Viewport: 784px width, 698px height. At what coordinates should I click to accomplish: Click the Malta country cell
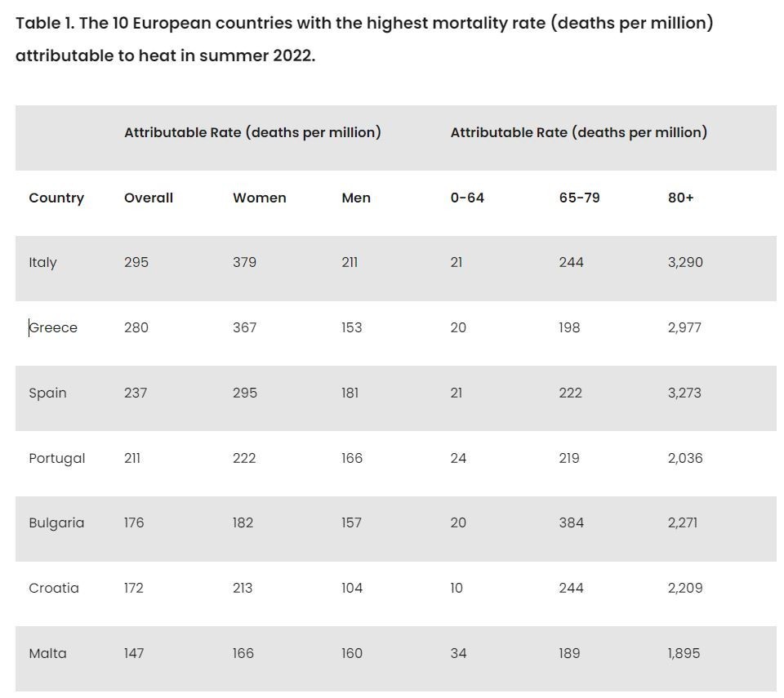[47, 653]
